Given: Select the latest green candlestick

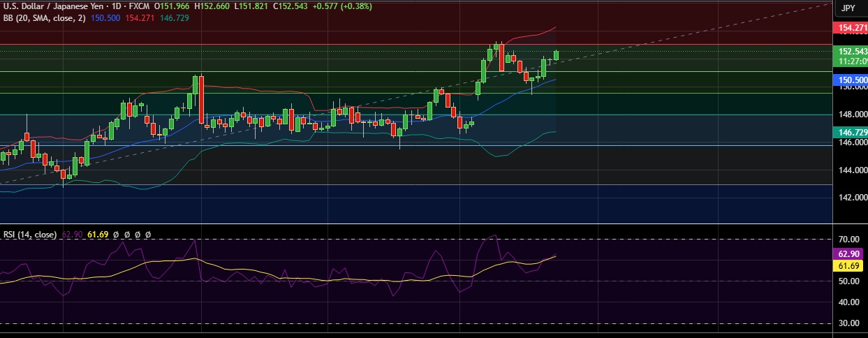Looking at the screenshot, I should 557,54.
